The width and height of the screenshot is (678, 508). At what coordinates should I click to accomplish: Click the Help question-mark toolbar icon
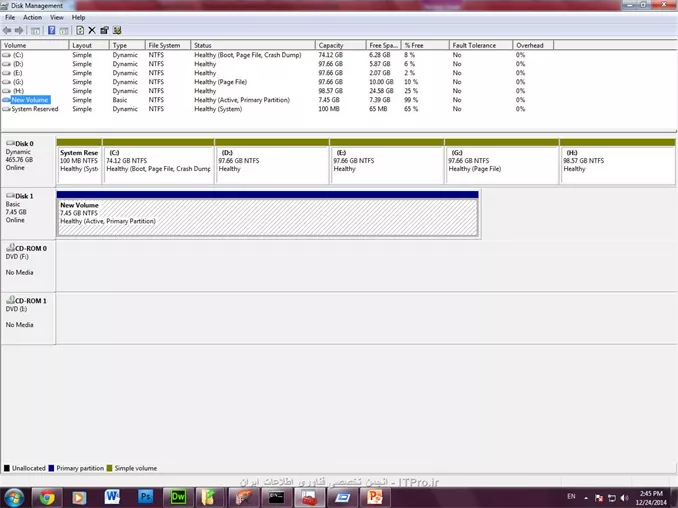[51, 30]
